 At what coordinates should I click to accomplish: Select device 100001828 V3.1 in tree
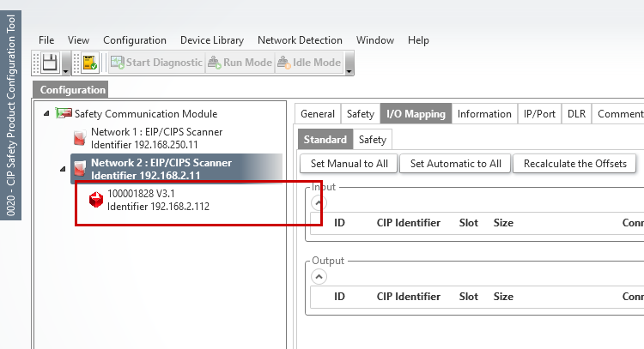pos(158,200)
